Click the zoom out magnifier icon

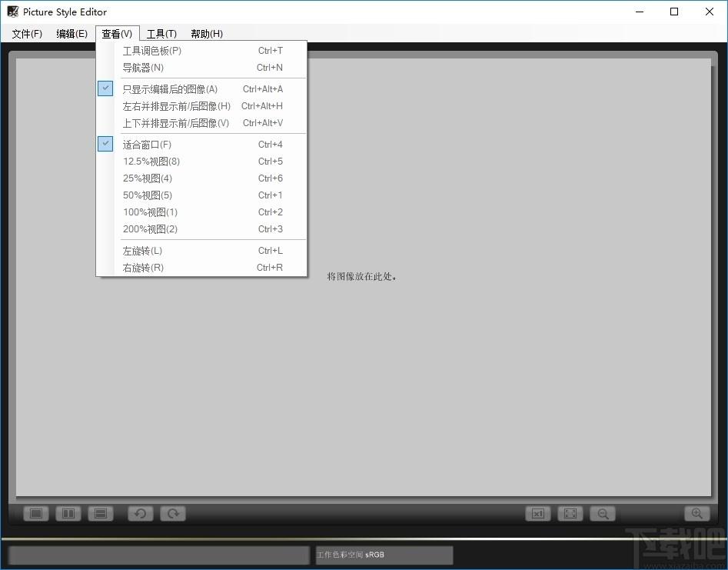[x=603, y=513]
